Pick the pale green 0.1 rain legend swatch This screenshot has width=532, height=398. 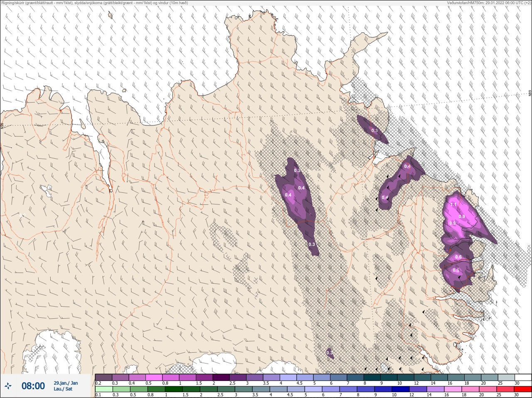[104, 389]
